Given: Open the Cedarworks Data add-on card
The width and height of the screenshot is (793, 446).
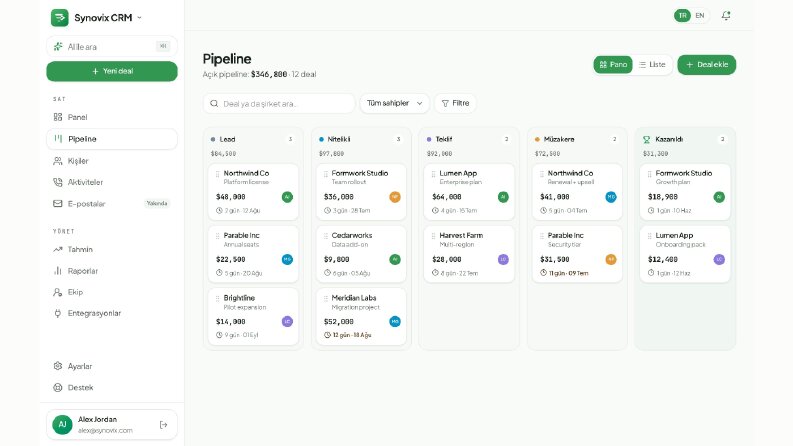Looking at the screenshot, I should (x=361, y=254).
